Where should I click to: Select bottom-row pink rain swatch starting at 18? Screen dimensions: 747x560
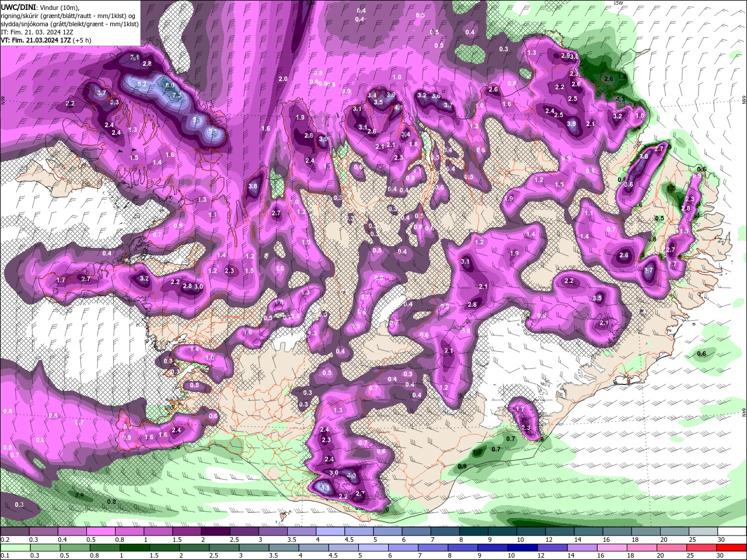click(641, 548)
